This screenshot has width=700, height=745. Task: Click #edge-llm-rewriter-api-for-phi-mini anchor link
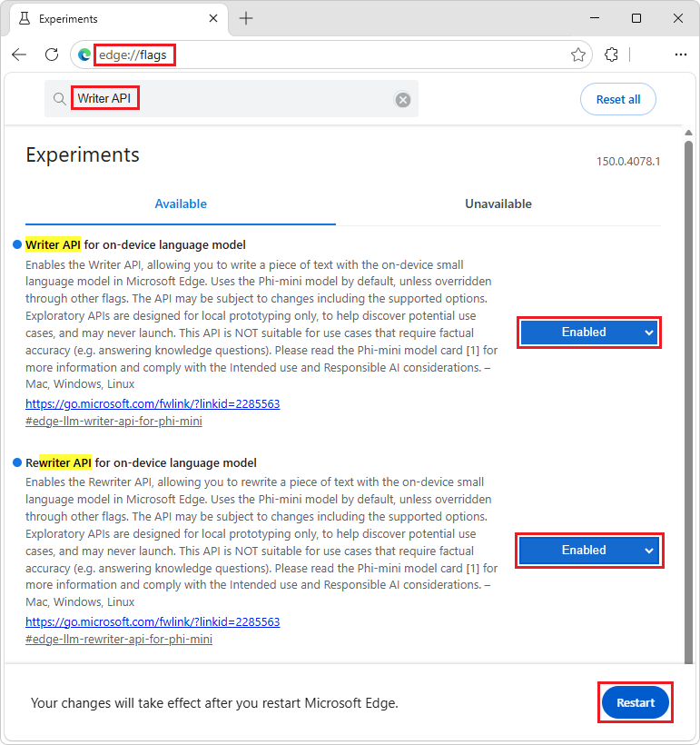tap(119, 639)
